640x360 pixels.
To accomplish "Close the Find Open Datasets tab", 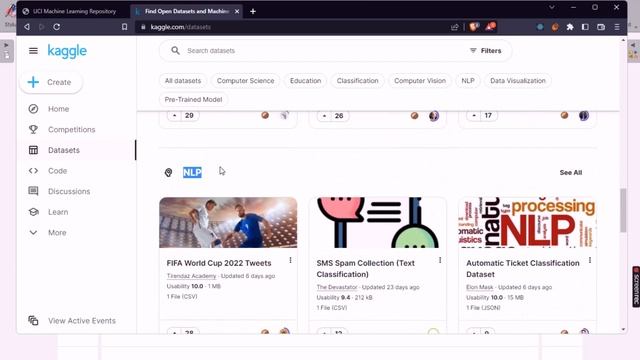I will click(x=237, y=11).
